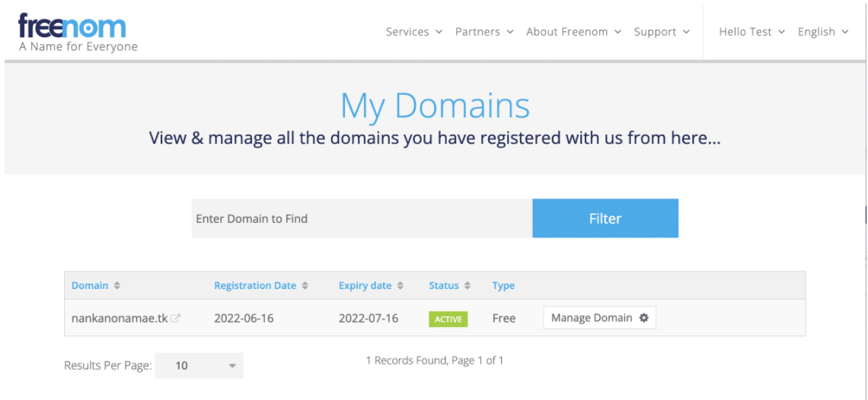This screenshot has height=400, width=868.
Task: Sort by Expiry date arrows
Action: (x=400, y=286)
